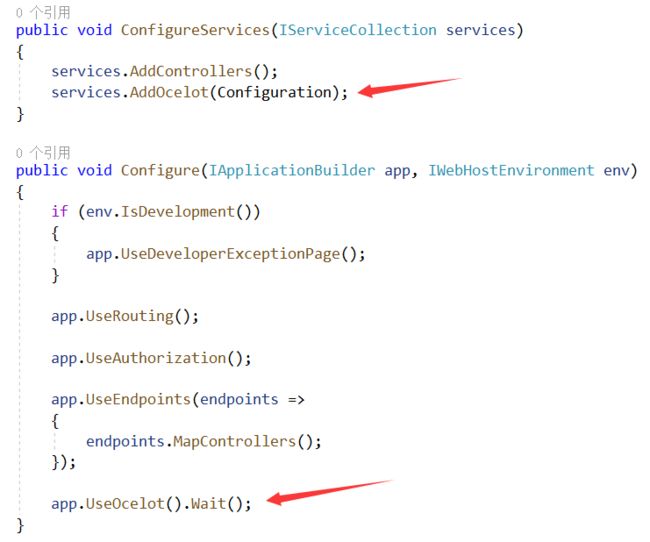Click the Configuration argument in AddOcelot
Screen dimensions: 650x542
coord(274,93)
